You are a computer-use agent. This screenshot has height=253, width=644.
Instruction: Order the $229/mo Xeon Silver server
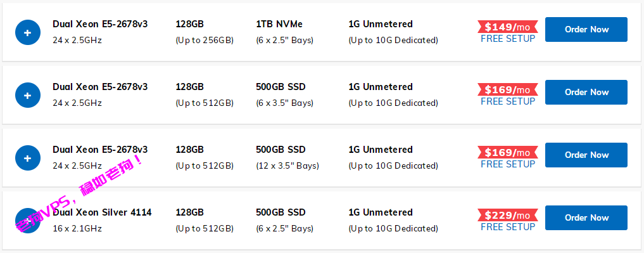(x=586, y=217)
